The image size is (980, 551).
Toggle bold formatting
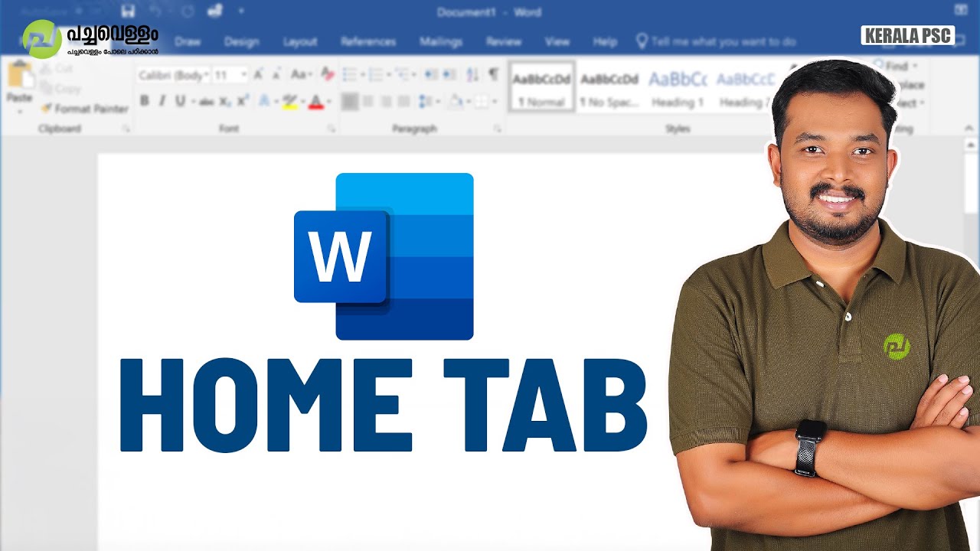144,101
